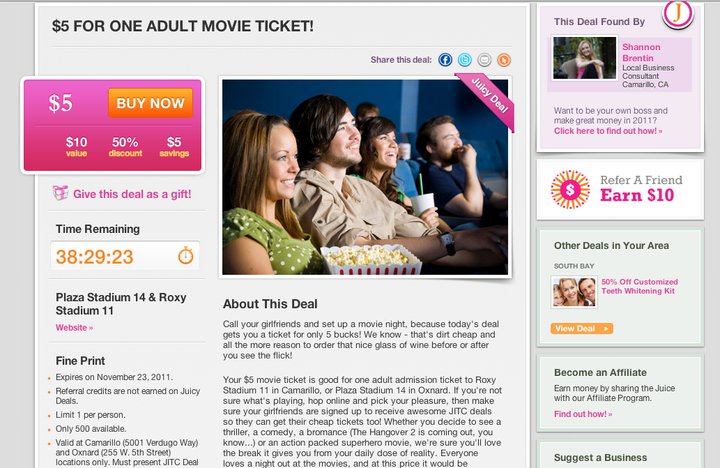Open Click here to find out how

[x=608, y=131]
